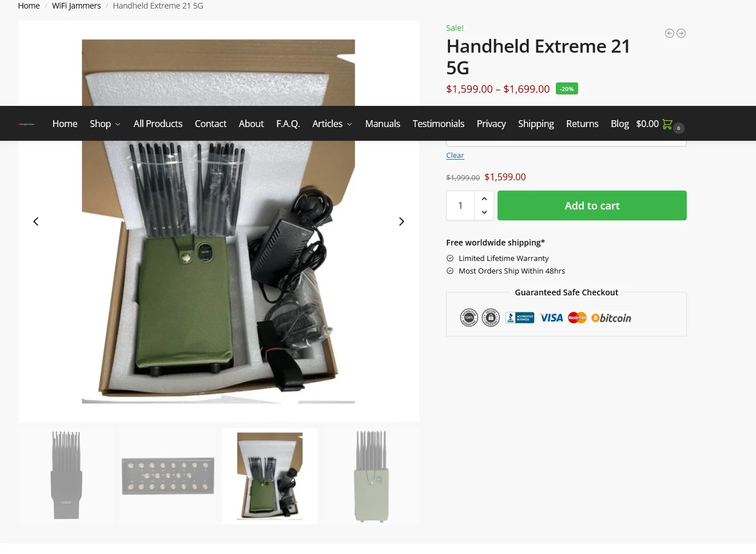Screen dimensions: 756x554
Task: Follow WiFi Jammers breadcrumb link
Action: 76,6
